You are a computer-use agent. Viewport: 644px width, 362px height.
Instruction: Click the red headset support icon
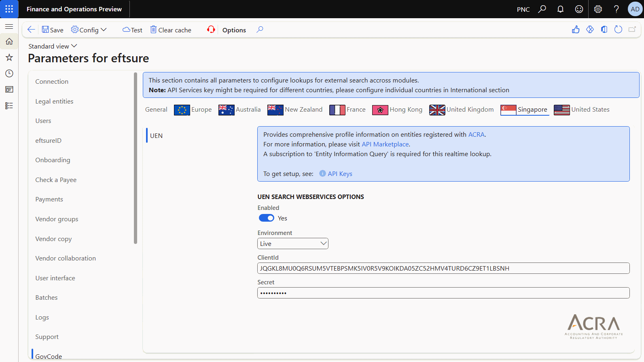coord(211,30)
